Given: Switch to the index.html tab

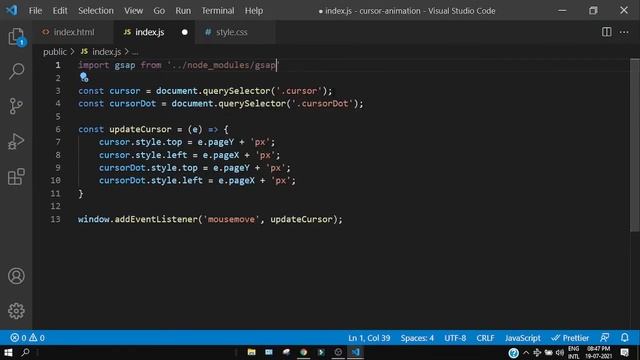Looking at the screenshot, I should (73, 32).
